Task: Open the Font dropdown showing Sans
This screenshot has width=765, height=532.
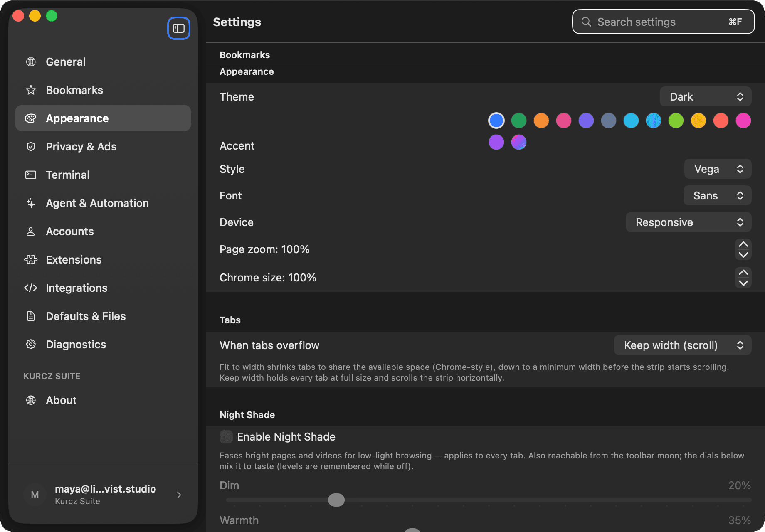Action: click(x=717, y=196)
